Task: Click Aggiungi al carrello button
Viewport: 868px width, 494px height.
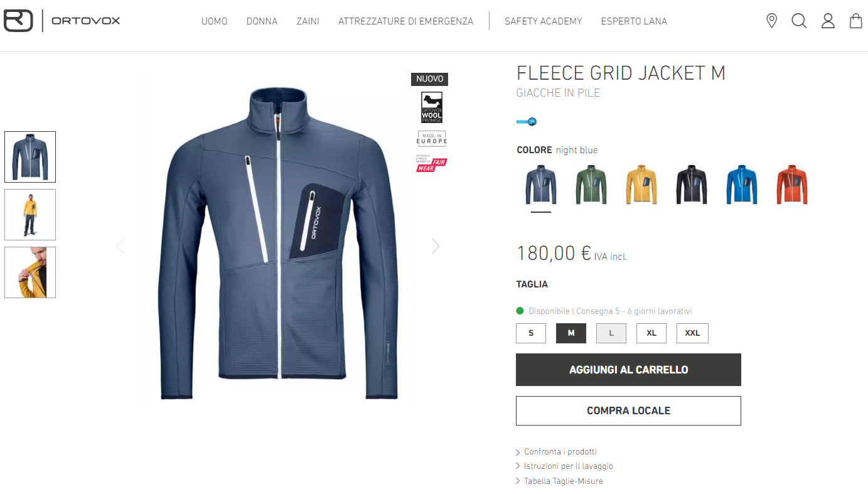Action: point(628,370)
